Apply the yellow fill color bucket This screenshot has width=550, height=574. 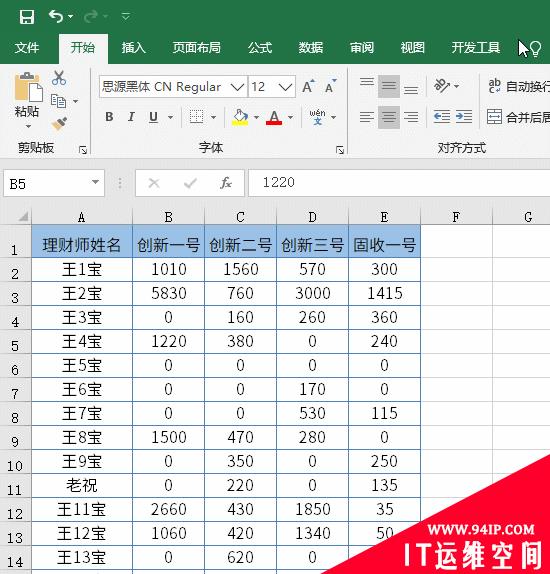point(240,118)
